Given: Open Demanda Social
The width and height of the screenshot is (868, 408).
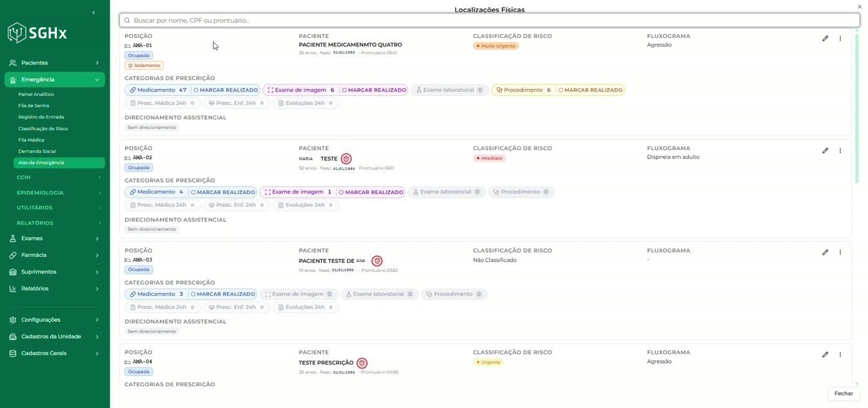Looking at the screenshot, I should pos(37,152).
